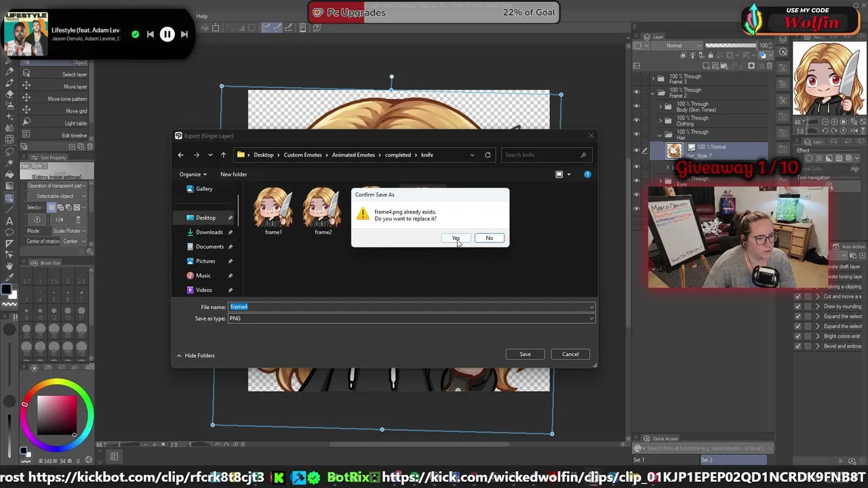Switch to the Layer panel tab
The width and height of the screenshot is (868, 488).
coord(653,37)
